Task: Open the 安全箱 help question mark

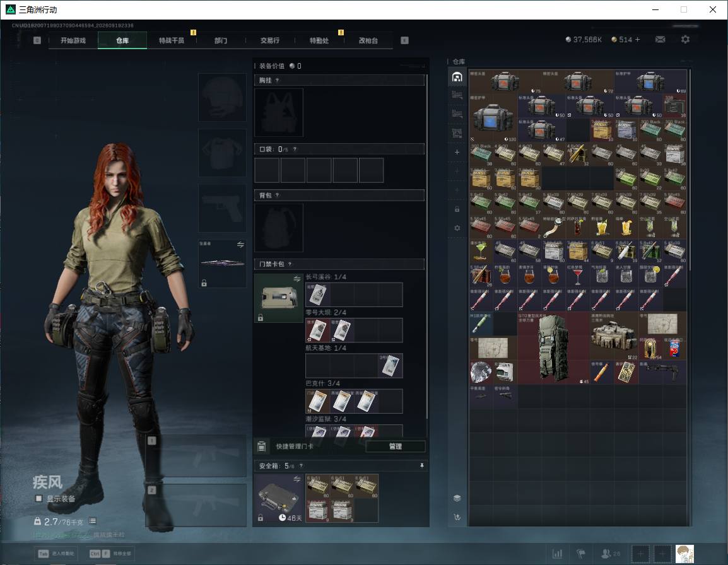Action: coord(301,465)
